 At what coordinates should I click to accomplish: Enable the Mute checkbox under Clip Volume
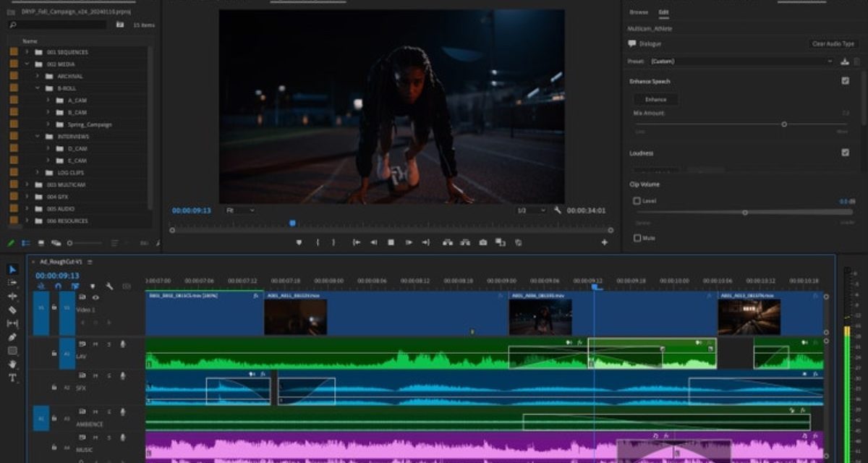click(x=637, y=238)
